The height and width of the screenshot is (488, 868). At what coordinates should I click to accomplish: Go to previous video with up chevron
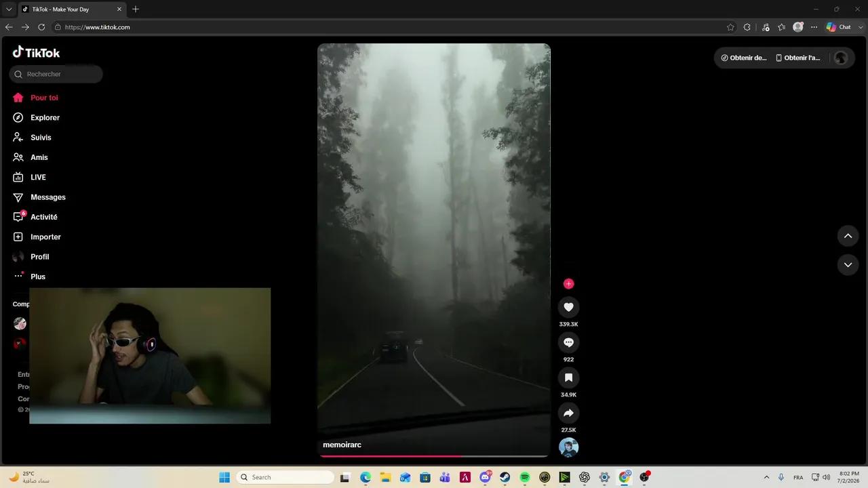[848, 236]
